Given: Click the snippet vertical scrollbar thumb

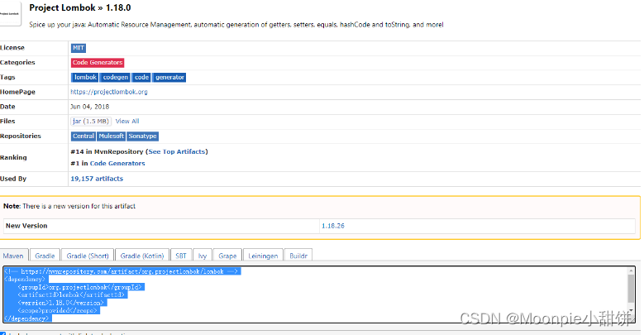Looking at the screenshot, I should (631, 289).
